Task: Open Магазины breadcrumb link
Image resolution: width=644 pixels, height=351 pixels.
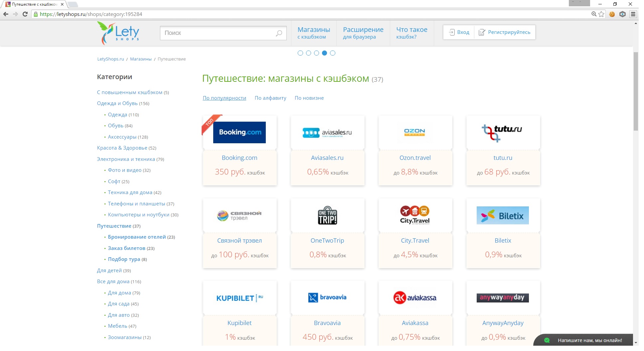Action: (141, 59)
